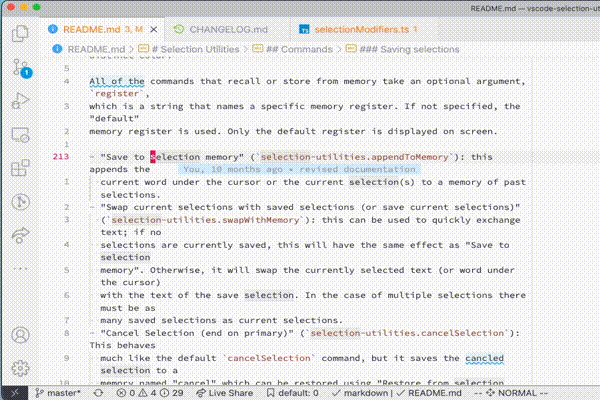This screenshot has width=600, height=400.
Task: Open '## Commands' breadcrumb
Action: pyautogui.click(x=293, y=49)
